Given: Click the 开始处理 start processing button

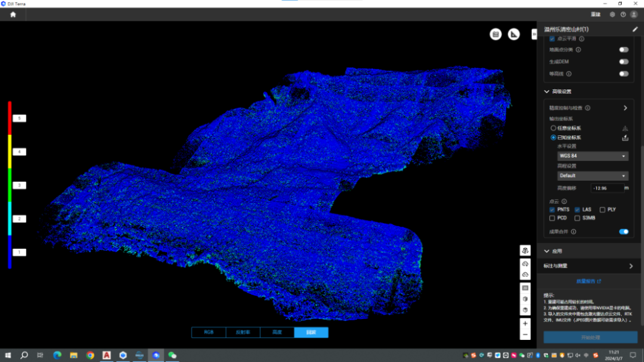Looking at the screenshot, I should coord(590,338).
